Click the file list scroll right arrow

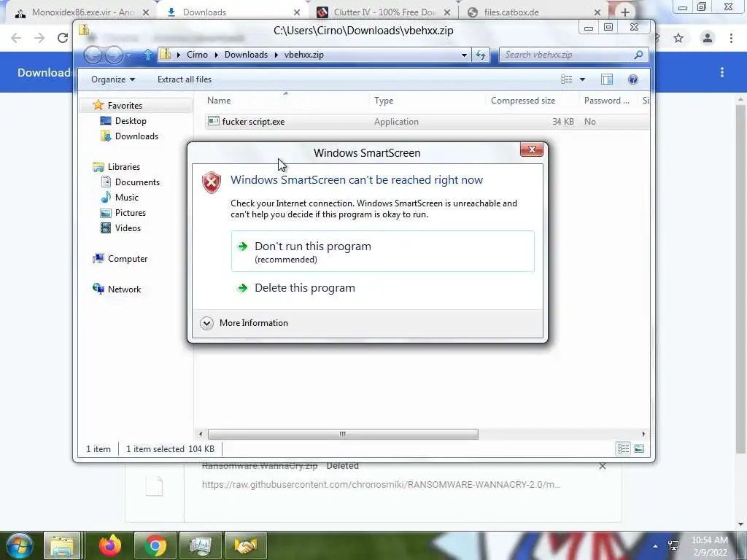[x=643, y=434]
